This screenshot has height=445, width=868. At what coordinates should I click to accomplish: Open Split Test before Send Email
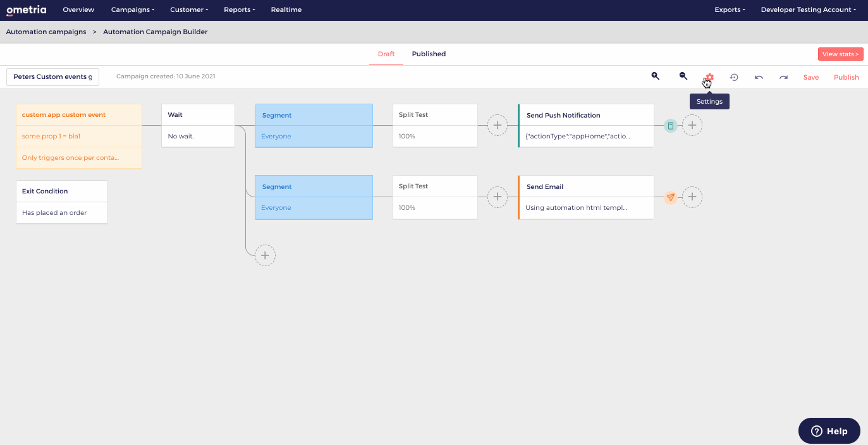435,197
